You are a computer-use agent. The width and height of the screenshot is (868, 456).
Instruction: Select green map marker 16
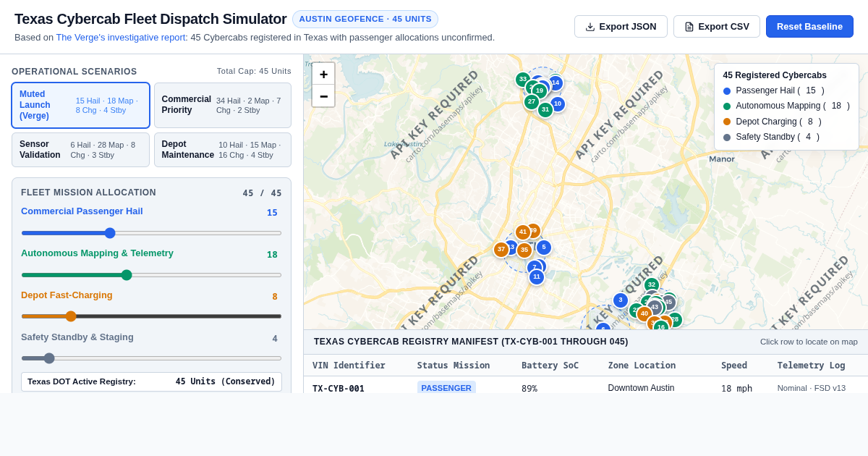point(661,327)
